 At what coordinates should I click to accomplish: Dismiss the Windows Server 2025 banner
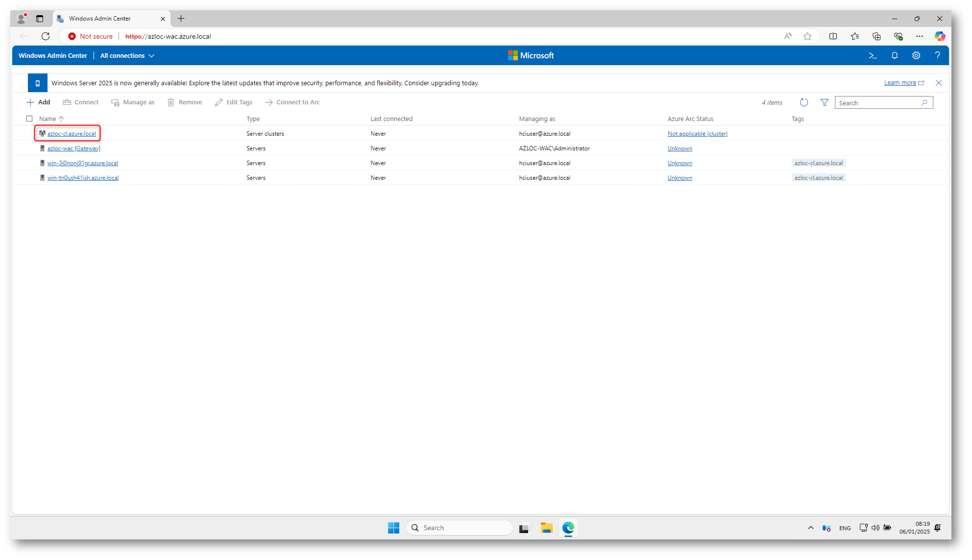pos(939,83)
